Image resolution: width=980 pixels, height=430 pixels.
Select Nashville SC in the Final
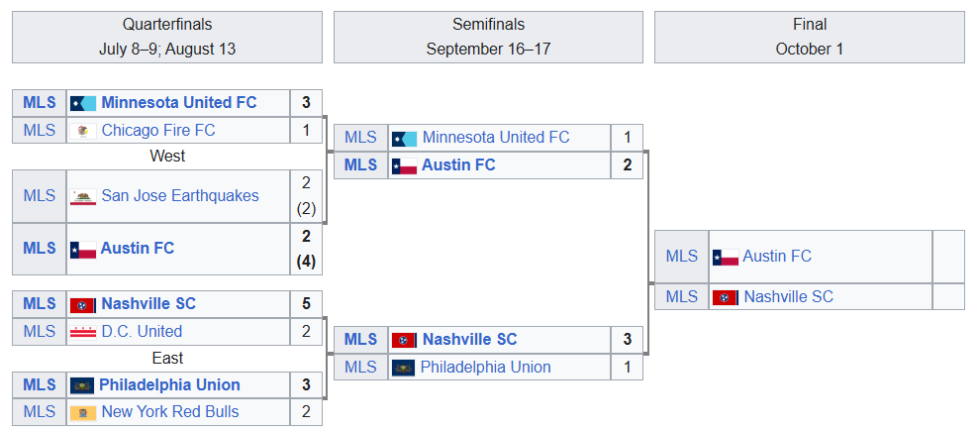click(789, 297)
